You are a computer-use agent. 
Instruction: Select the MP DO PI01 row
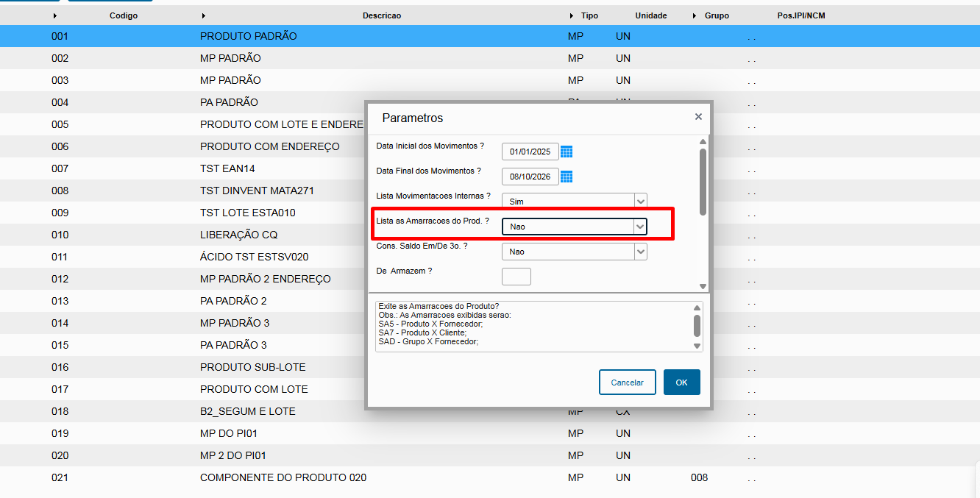pyautogui.click(x=490, y=433)
